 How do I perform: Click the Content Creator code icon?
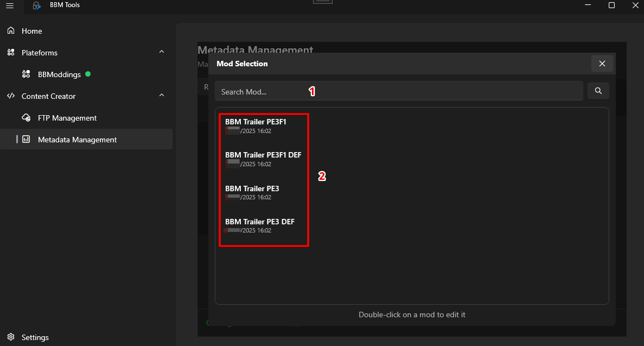coord(11,96)
